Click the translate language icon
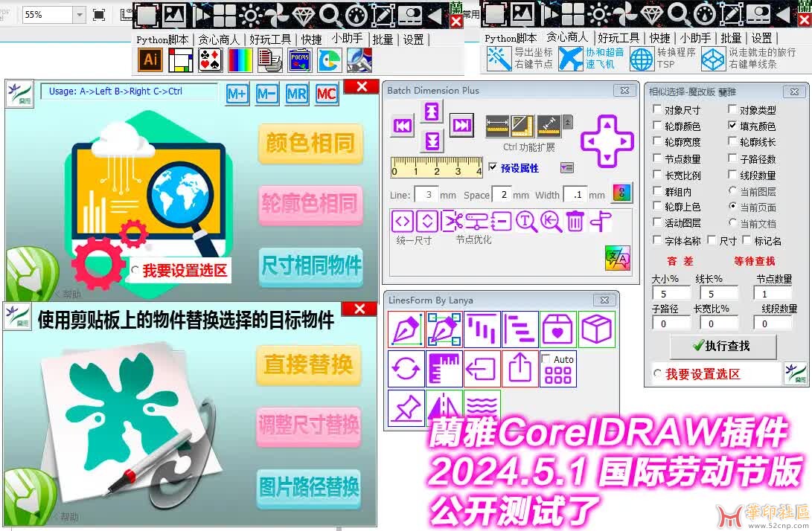This screenshot has height=531, width=812. [617, 258]
